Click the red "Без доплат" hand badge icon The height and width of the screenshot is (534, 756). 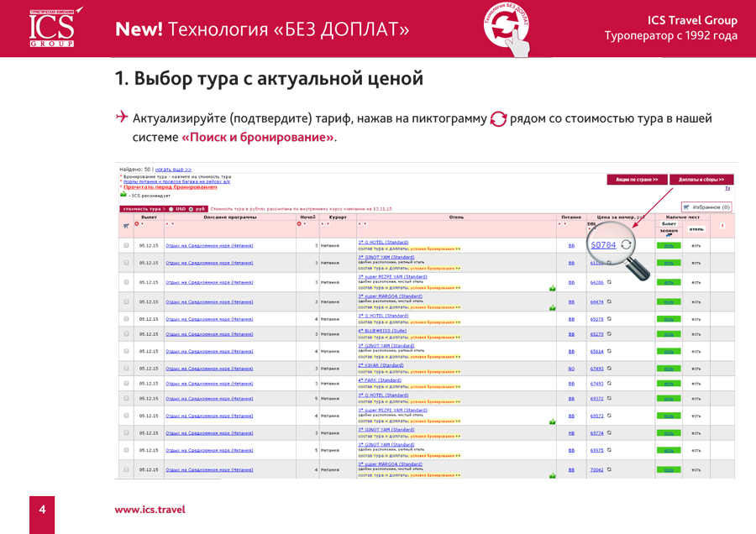(x=508, y=29)
